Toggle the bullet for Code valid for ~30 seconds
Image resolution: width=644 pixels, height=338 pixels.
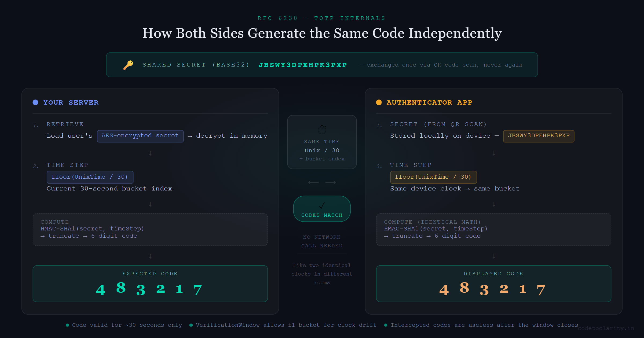point(67,325)
